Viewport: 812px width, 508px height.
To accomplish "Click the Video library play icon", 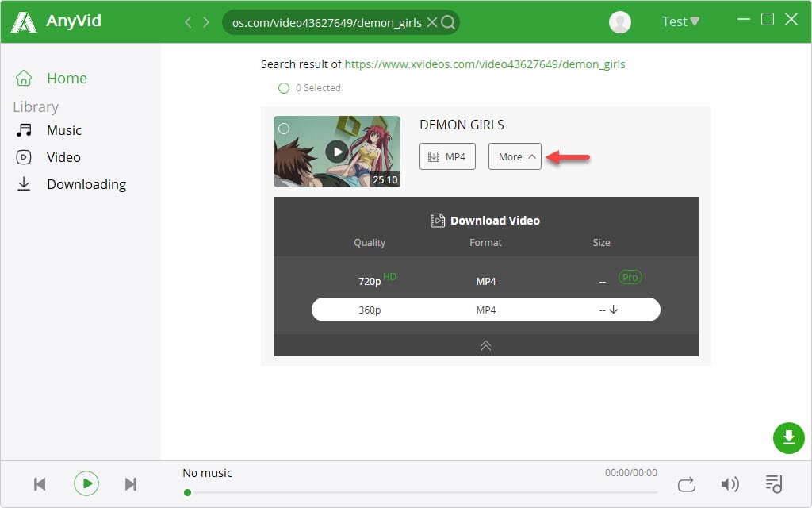I will [24, 157].
